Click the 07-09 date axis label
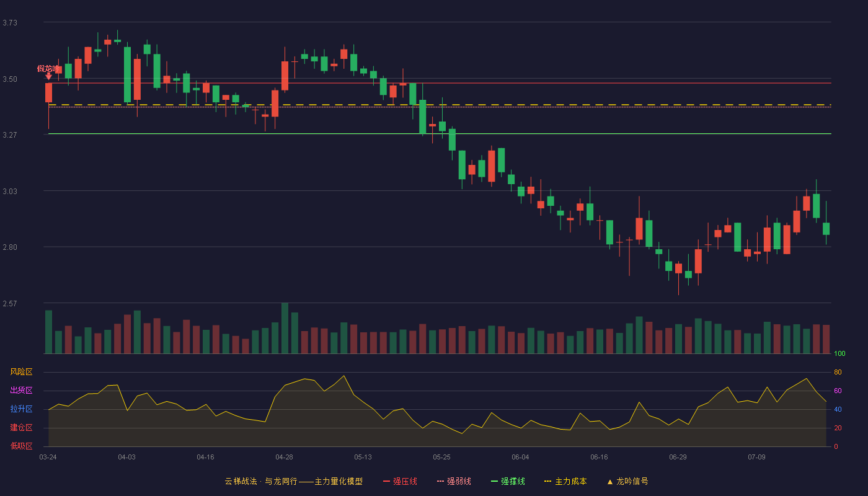Screen dimensions: 868x496 [756, 457]
